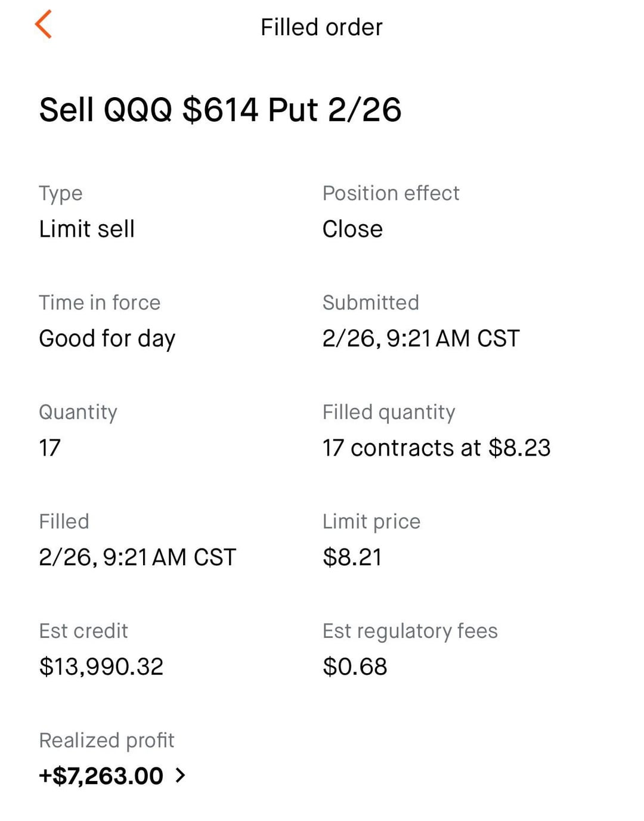Tap the Sell QQQ $614 Put heading
This screenshot has width=644, height=821.
coord(220,110)
